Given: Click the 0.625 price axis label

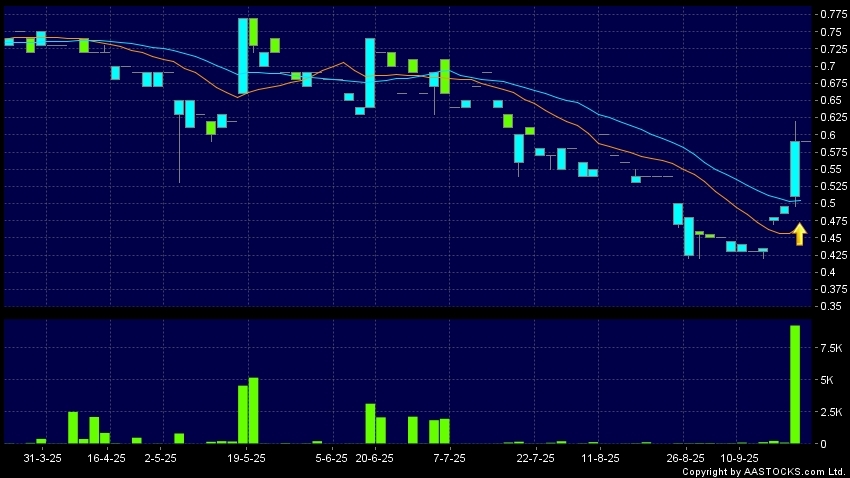Looking at the screenshot, I should pyautogui.click(x=834, y=118).
